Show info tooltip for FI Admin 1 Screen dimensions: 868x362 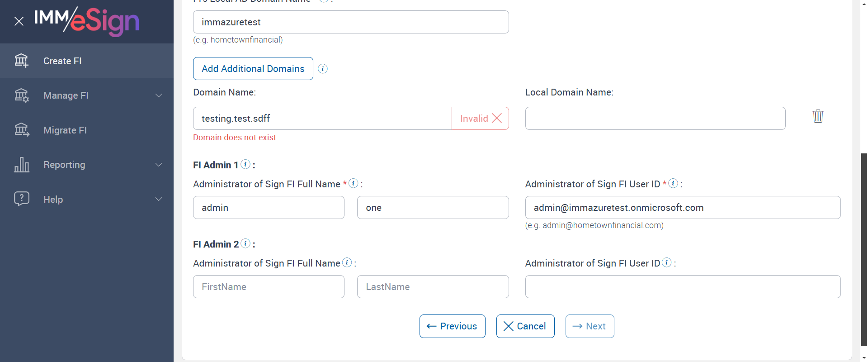[245, 164]
